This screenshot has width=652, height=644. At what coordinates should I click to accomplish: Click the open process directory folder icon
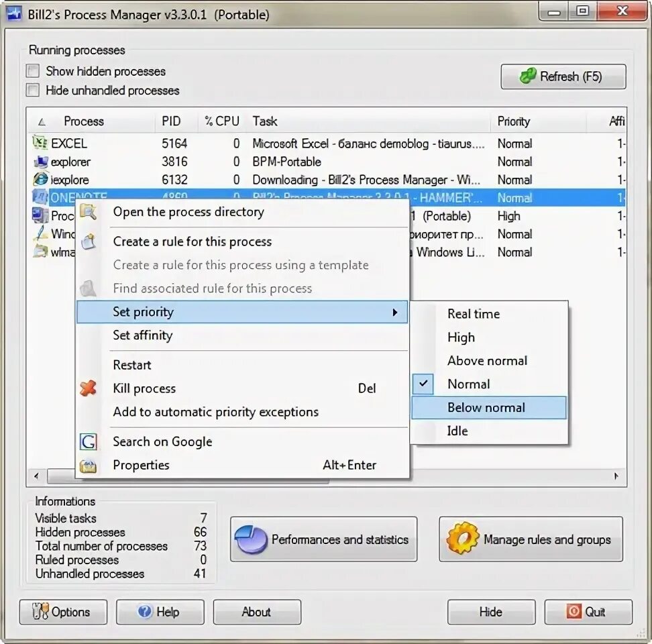tap(88, 211)
